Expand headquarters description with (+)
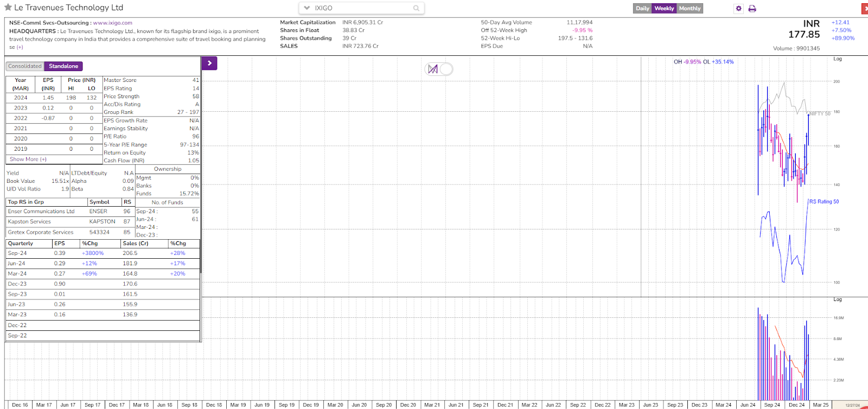This screenshot has height=409, width=868. click(x=20, y=47)
